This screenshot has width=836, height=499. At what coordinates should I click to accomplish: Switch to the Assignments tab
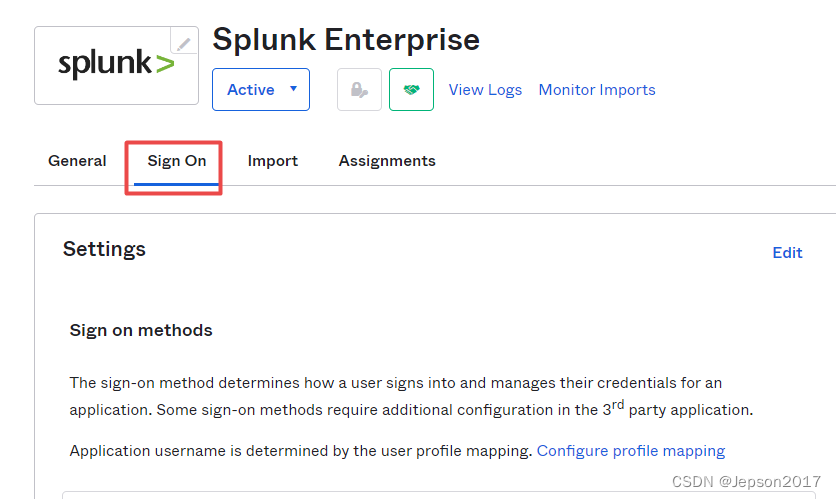tap(387, 161)
